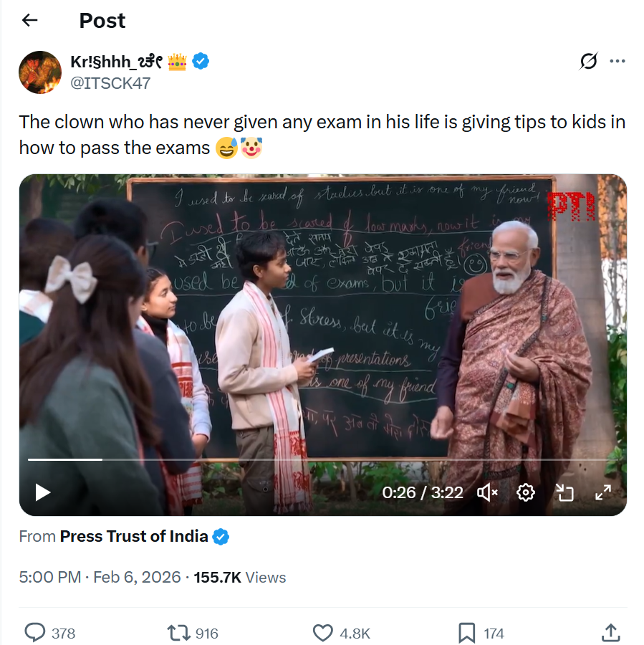Enter fullscreen video mode
The width and height of the screenshot is (644, 645).
click(603, 492)
